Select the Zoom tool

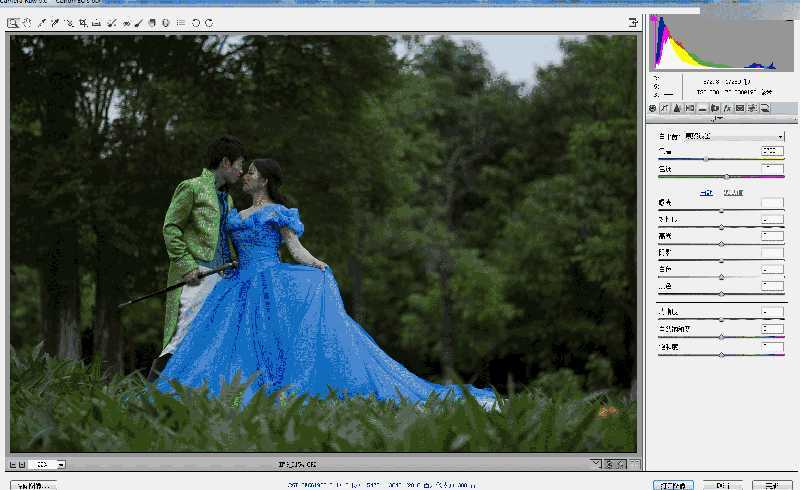pos(12,23)
